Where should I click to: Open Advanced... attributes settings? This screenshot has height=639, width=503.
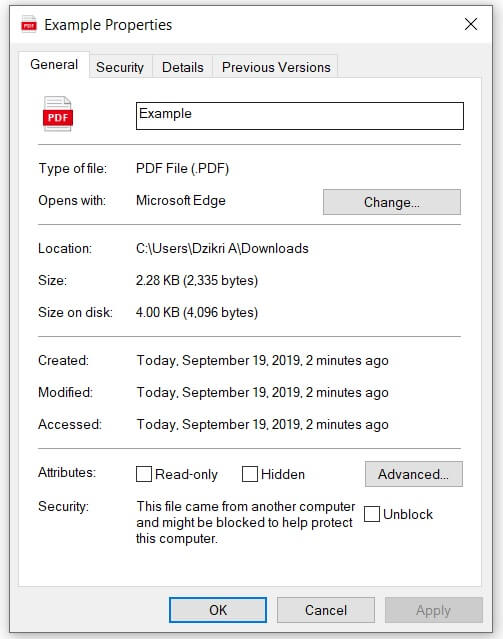pos(414,474)
